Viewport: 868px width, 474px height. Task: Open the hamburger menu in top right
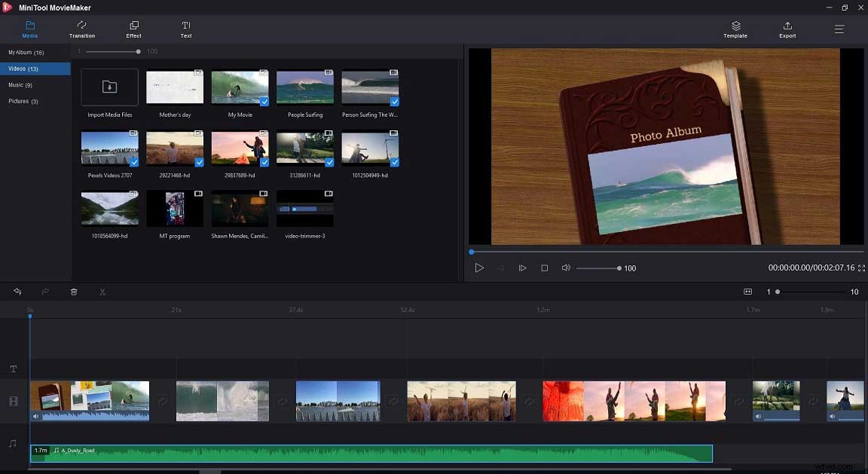[x=839, y=29]
